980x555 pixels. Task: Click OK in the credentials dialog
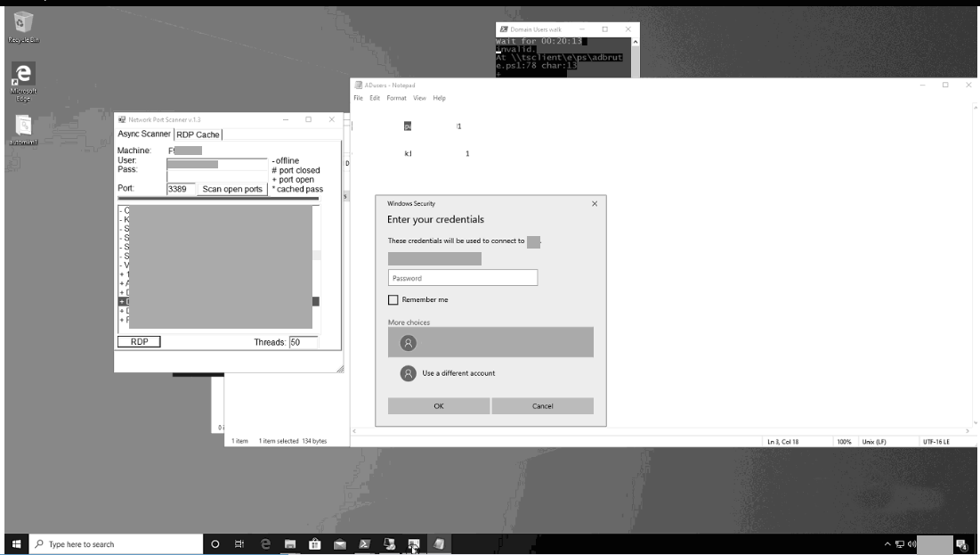coord(438,406)
